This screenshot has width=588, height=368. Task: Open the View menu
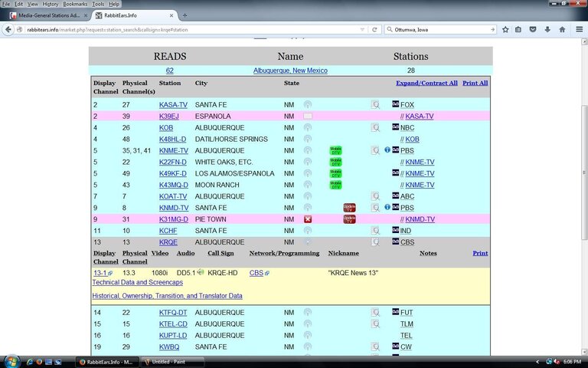coord(33,4)
